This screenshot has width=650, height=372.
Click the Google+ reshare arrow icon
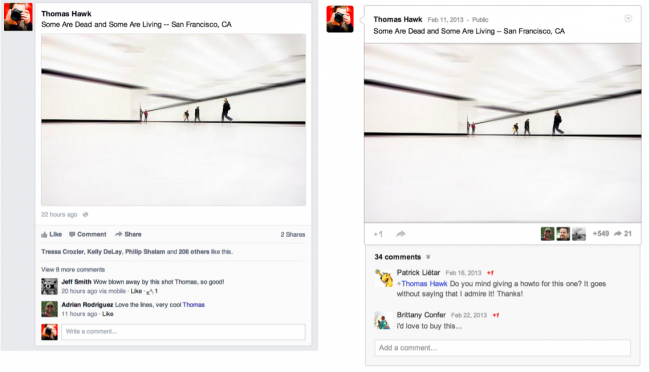coord(400,234)
